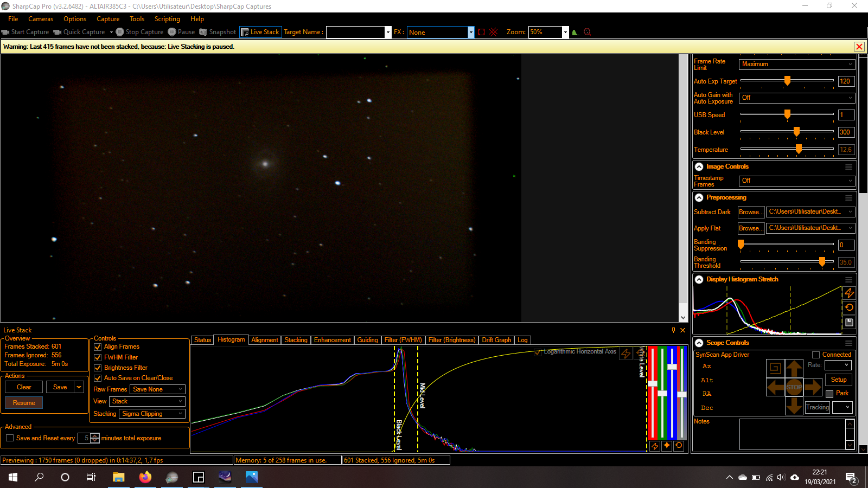Viewport: 868px width, 488px height.
Task: Click auto-stretch lightning in Display Histogram Stretch
Action: 850,293
